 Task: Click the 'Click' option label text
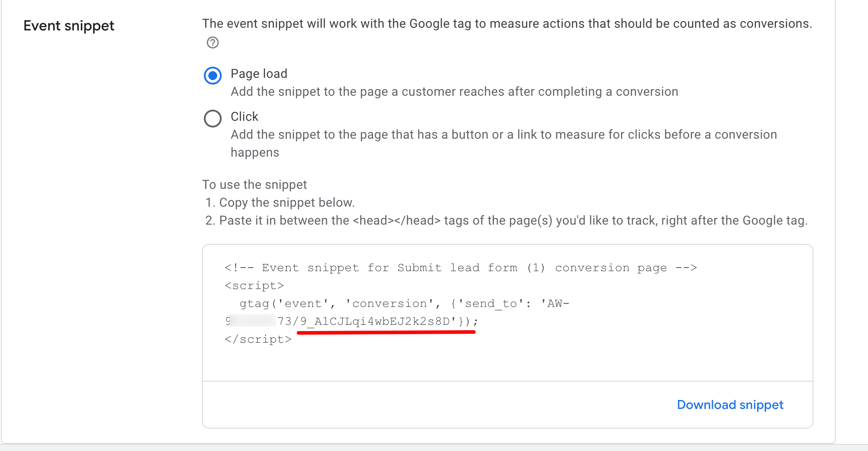click(x=244, y=117)
